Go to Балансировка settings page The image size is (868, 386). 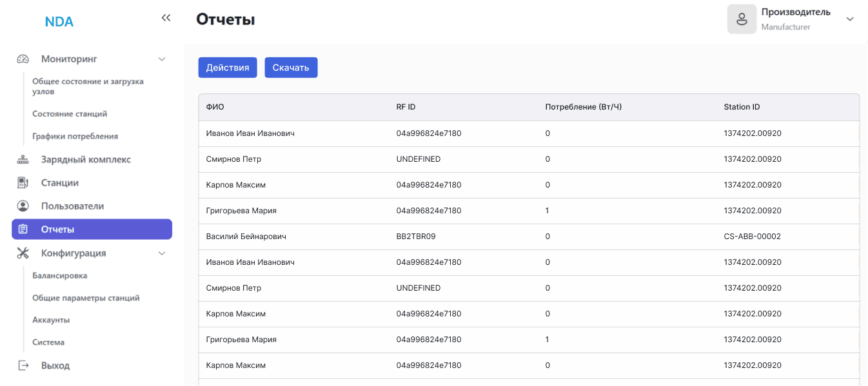tap(60, 276)
